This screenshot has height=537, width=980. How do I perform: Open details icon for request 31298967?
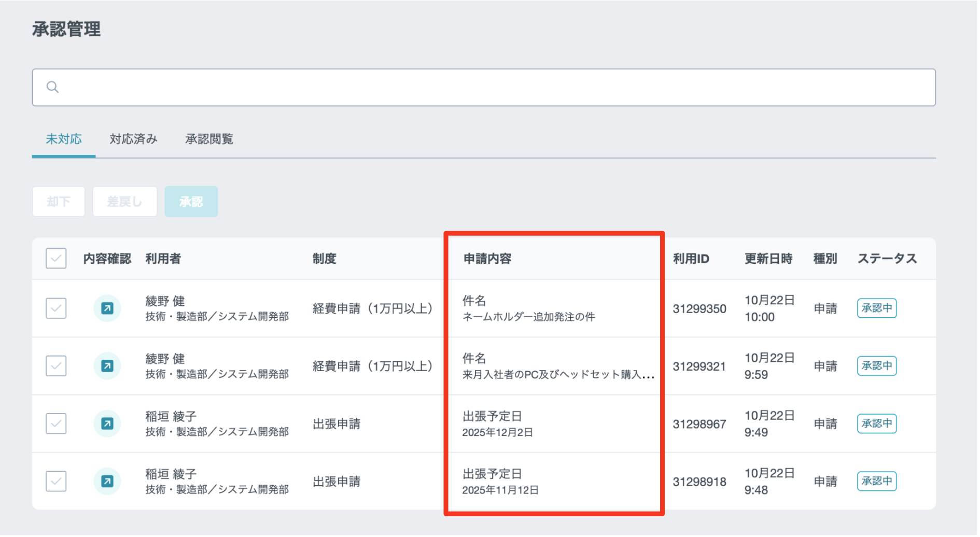tap(107, 424)
